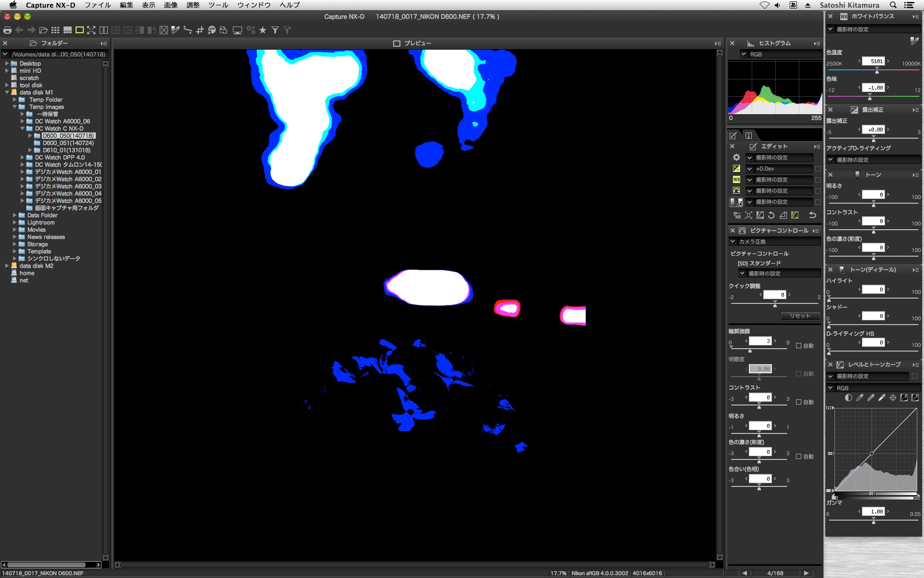Click the exposure compensation icon in Edit panel
Image resolution: width=924 pixels, height=578 pixels.
tap(736, 169)
